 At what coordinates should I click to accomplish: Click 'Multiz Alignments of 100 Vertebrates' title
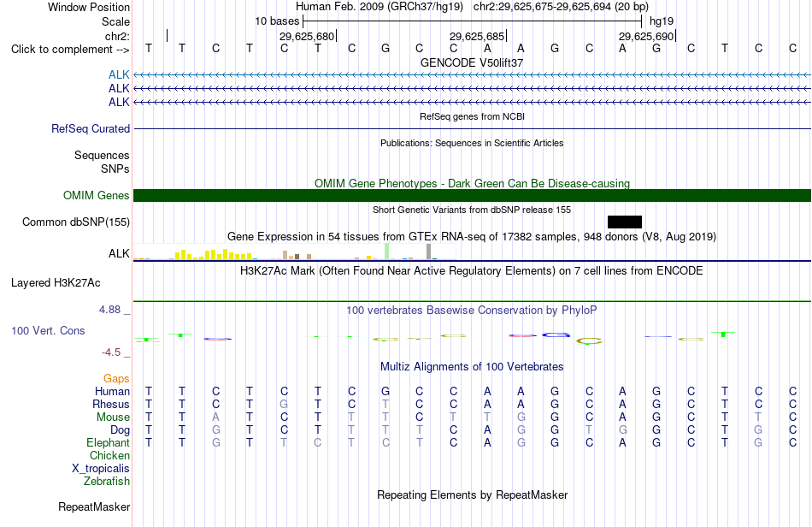coord(472,367)
